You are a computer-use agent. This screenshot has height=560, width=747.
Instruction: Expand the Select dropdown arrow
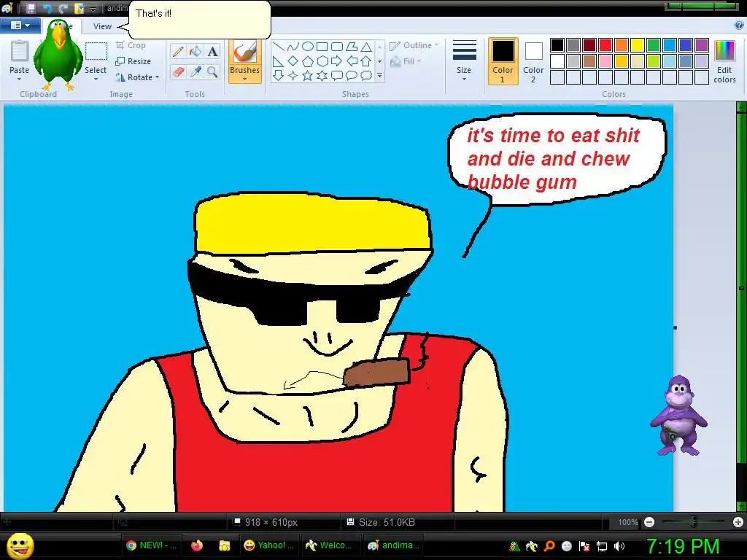point(96,79)
